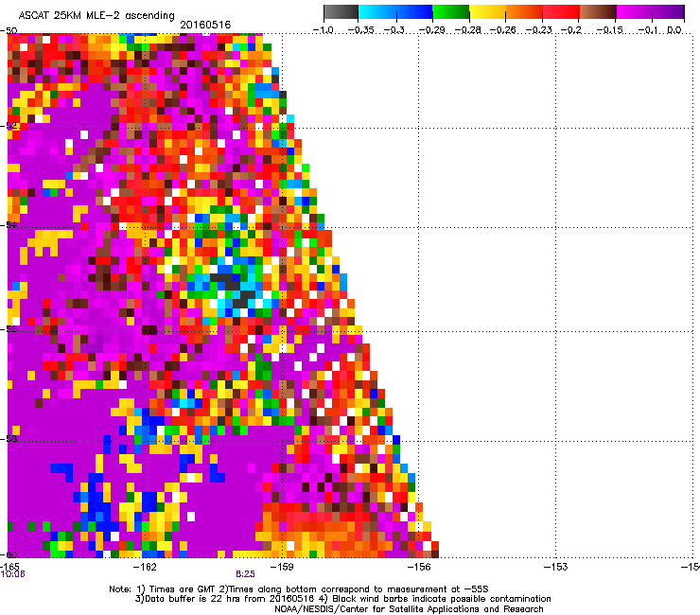Click the '0.0' color bar label
The image size is (700, 615).
point(674,30)
